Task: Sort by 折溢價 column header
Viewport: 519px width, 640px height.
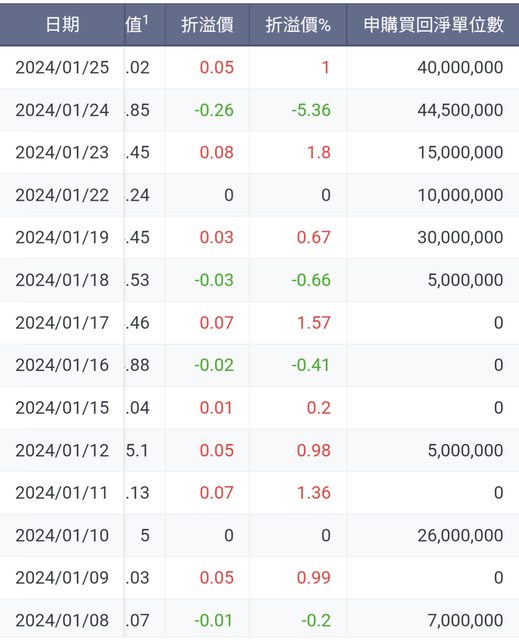Action: pyautogui.click(x=207, y=25)
